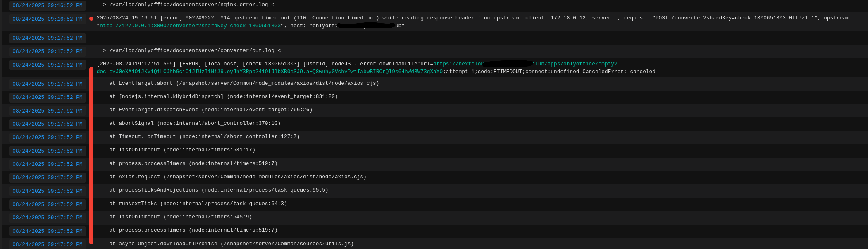868x249 pixels.
Task: Click the red error dot beside nginx timeout entry
Action: click(91, 19)
